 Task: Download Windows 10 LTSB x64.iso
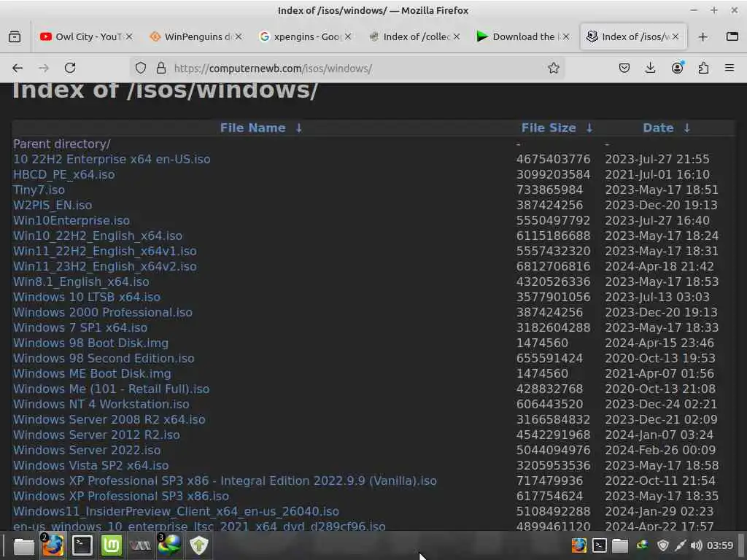(87, 297)
